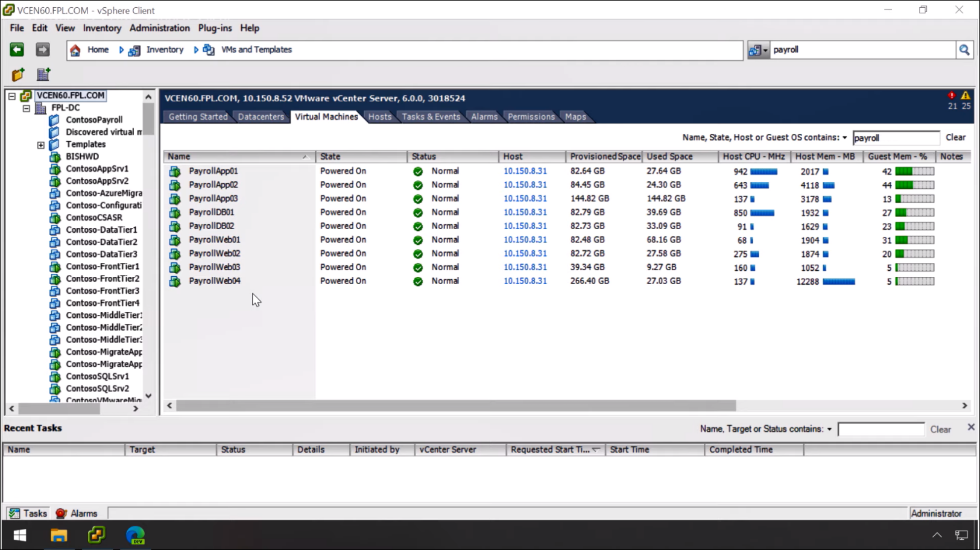The height and width of the screenshot is (550, 980).
Task: Toggle sort arrow on Name column header
Action: point(305,157)
